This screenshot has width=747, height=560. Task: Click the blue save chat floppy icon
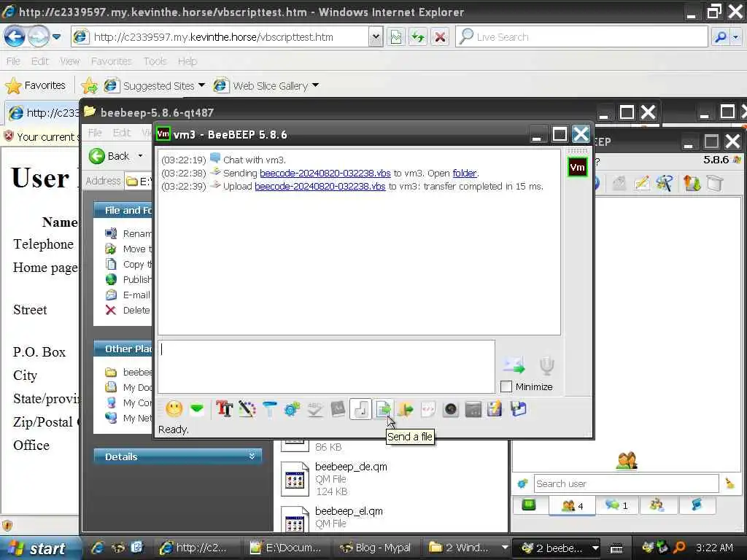518,409
